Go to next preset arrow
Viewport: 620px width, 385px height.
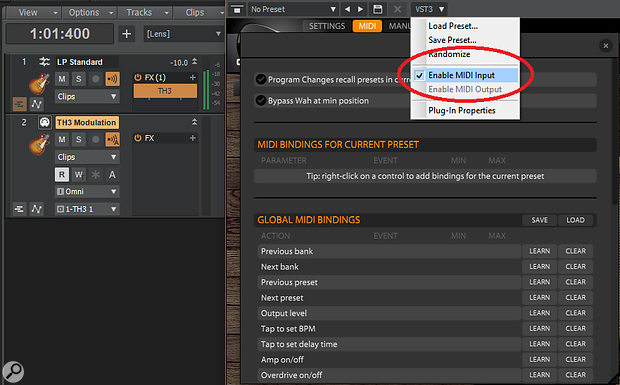(x=360, y=9)
